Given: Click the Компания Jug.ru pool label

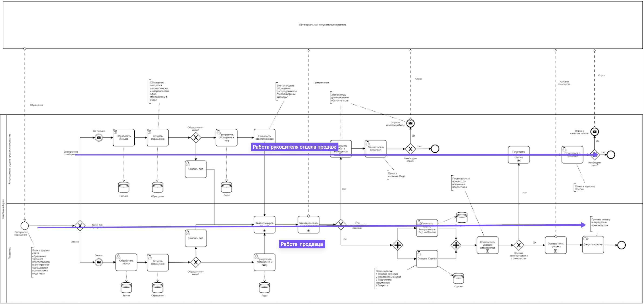Looking at the screenshot, I should [3, 209].
